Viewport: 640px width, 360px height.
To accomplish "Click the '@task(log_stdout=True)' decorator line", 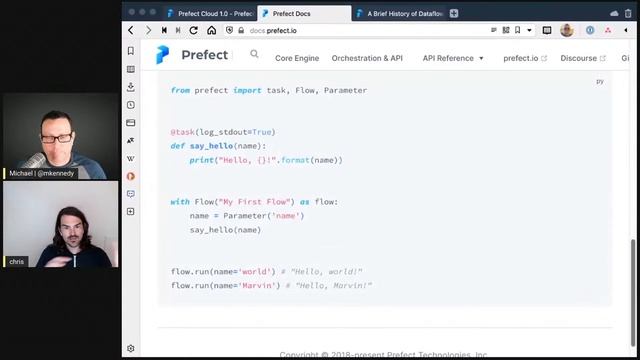I will pyautogui.click(x=223, y=132).
